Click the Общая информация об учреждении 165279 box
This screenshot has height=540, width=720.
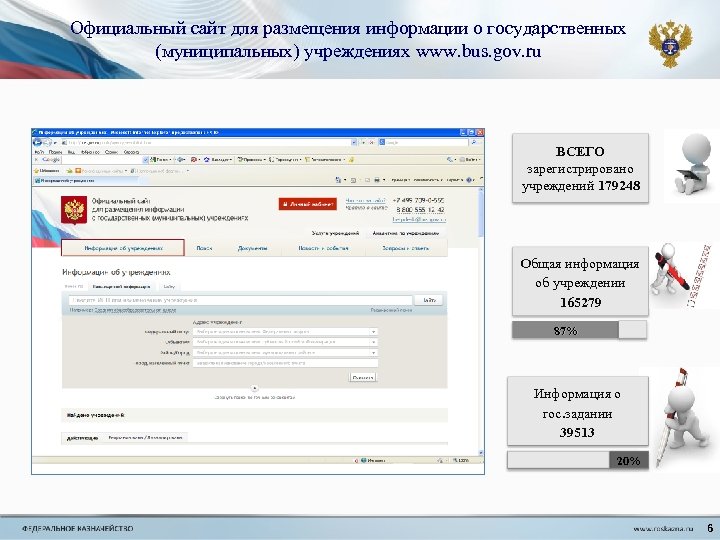point(580,281)
